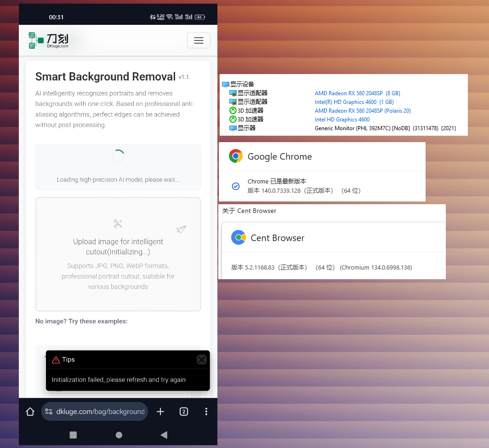Collapse the 显示设备 tree node
This screenshot has width=489, height=448.
pos(225,85)
